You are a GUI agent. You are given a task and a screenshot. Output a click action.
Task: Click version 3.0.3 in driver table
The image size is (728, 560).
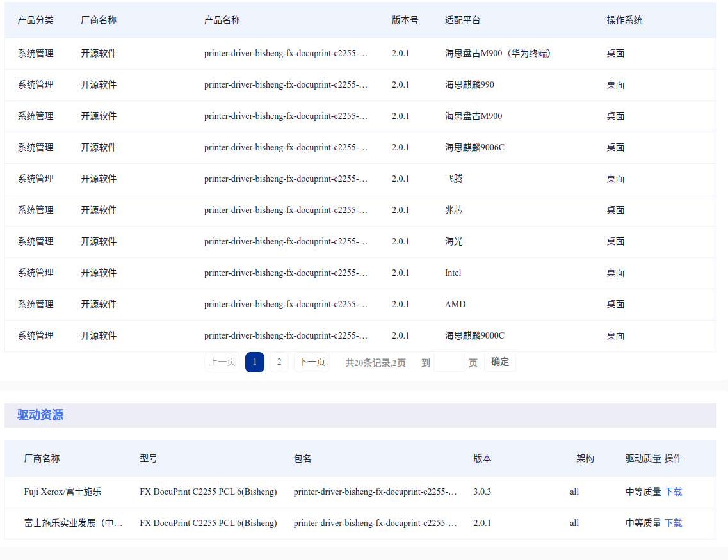pos(482,492)
